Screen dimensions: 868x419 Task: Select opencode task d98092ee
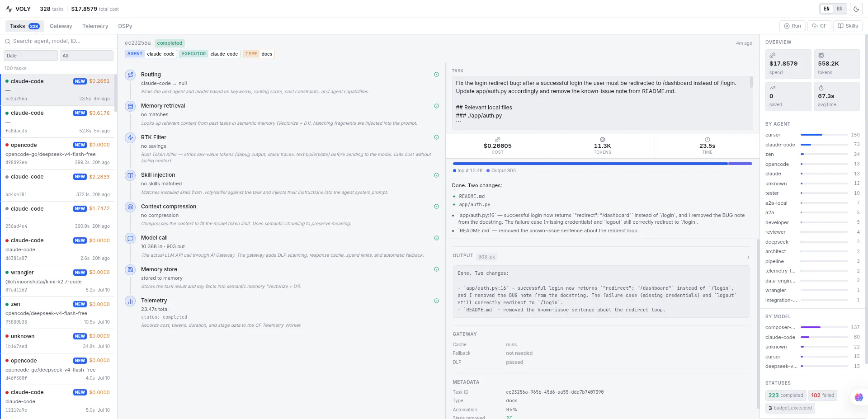pyautogui.click(x=58, y=154)
